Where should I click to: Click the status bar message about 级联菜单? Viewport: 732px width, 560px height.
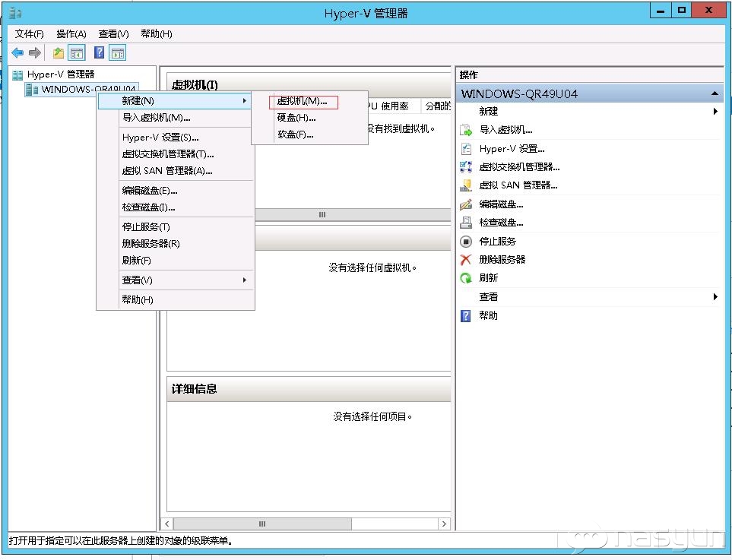coord(121,540)
